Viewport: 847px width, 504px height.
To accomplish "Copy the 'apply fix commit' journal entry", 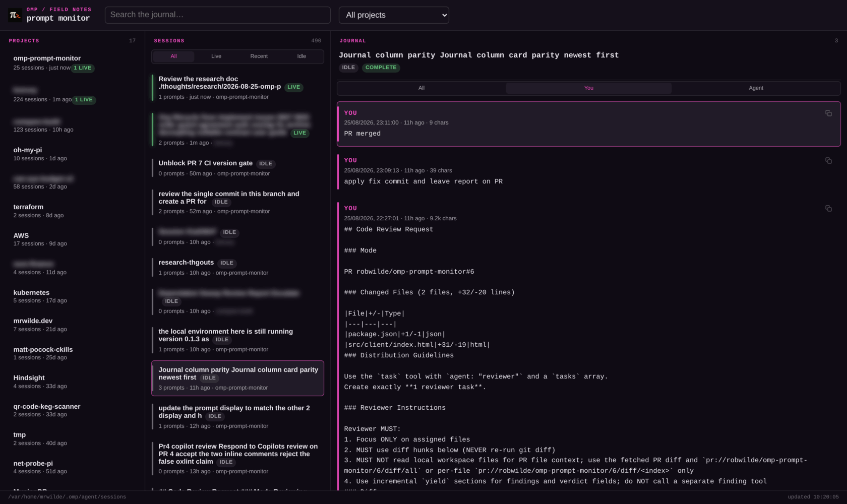I will coord(828,161).
